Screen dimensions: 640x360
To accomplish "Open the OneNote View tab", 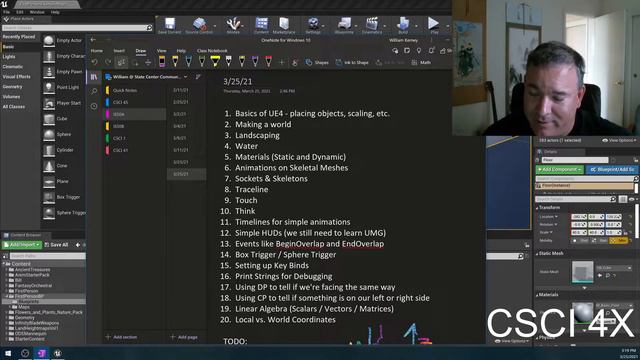I will point(162,51).
